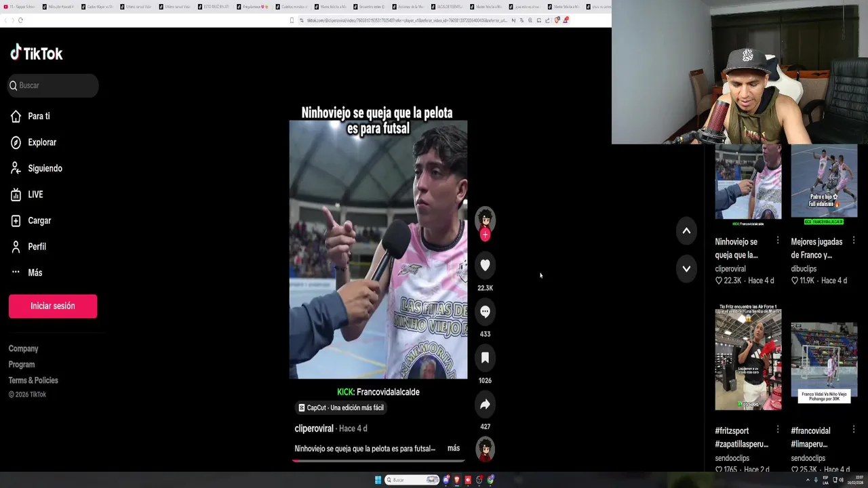Click the spinning sound disc below the share count
Viewport: 868px width, 488px height.
[x=485, y=449]
